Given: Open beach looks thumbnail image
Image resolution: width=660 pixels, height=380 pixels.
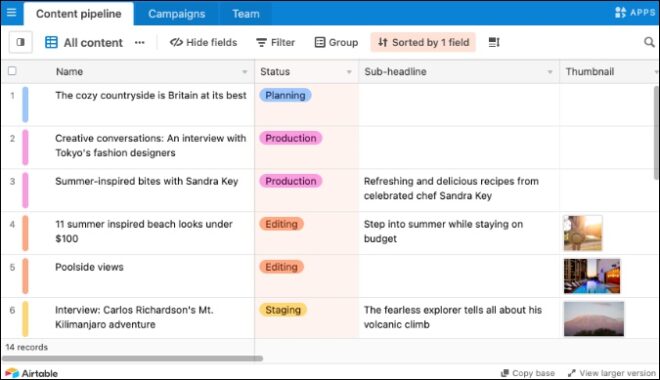Looking at the screenshot, I should pyautogui.click(x=583, y=233).
